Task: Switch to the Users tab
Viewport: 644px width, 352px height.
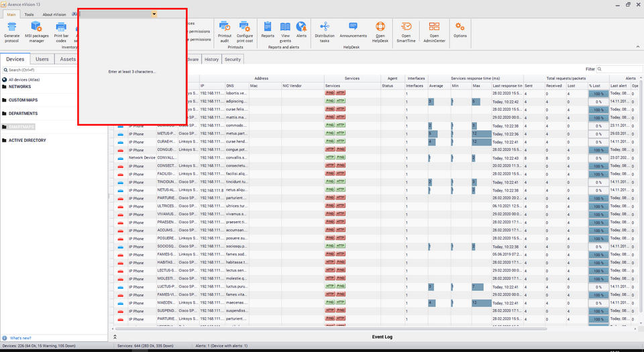Action: point(42,59)
